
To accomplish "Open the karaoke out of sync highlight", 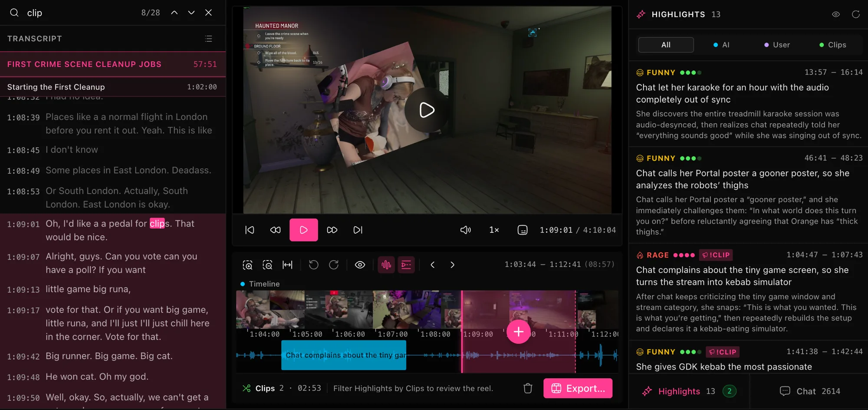I will [x=749, y=104].
